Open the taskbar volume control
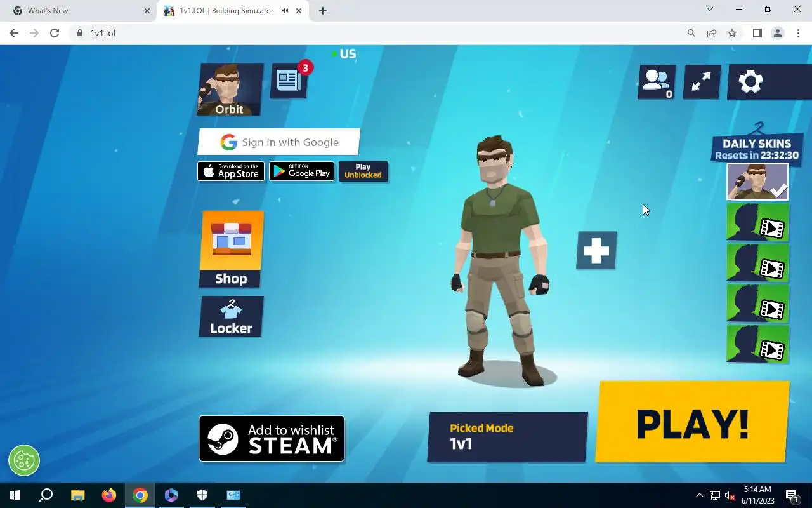This screenshot has width=812, height=508. (730, 495)
